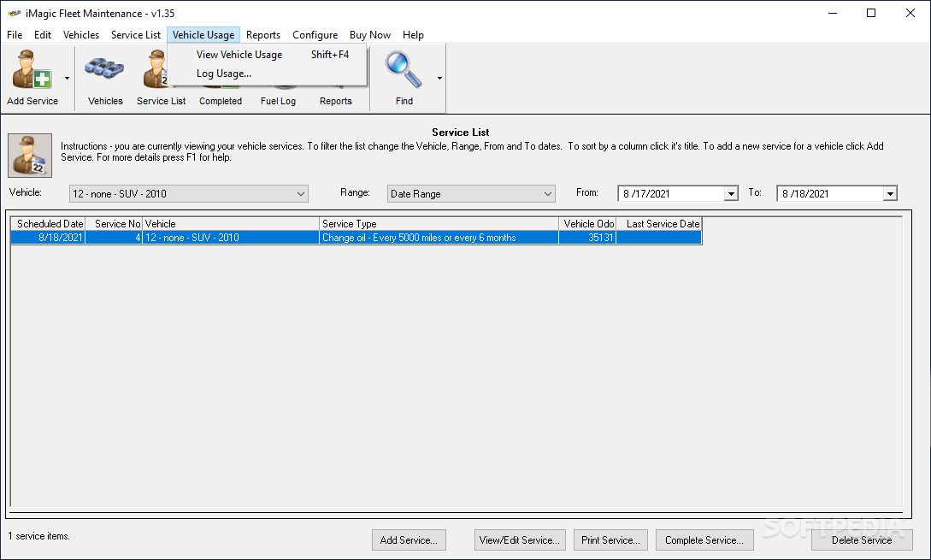Sort by Vehicle column header
The width and height of the screenshot is (931, 560).
231,224
